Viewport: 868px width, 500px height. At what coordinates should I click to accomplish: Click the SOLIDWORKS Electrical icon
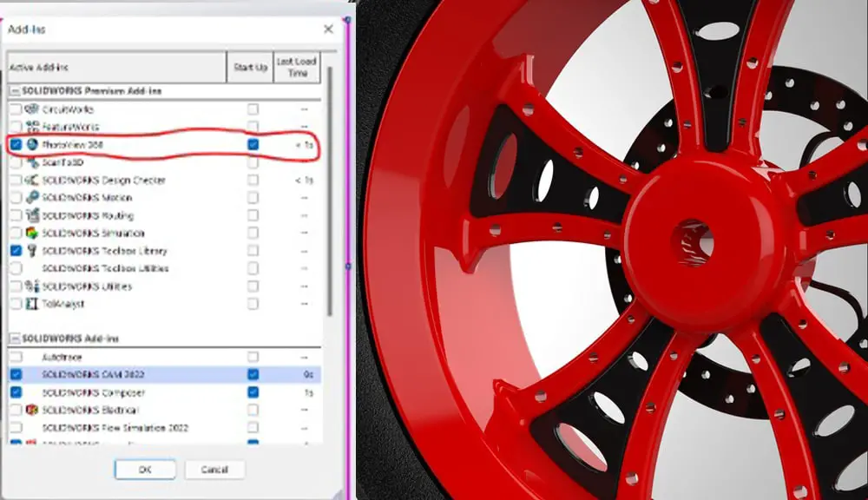tap(32, 410)
